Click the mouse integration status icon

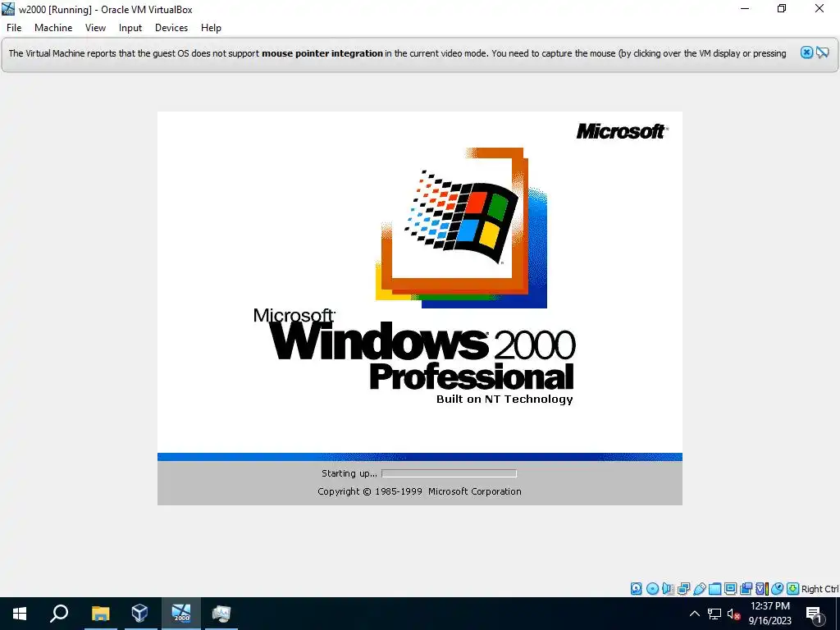777,589
